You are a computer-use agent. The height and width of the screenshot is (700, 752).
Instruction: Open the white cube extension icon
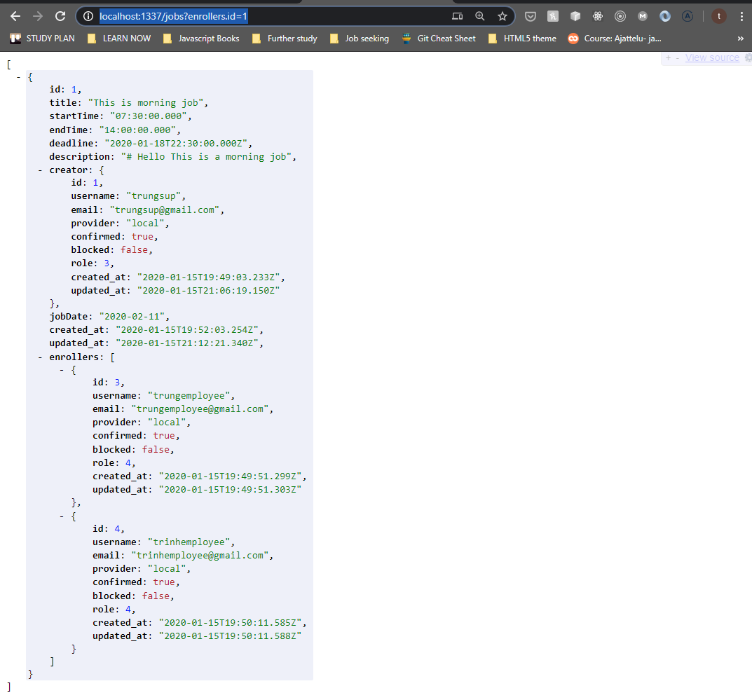click(x=575, y=16)
